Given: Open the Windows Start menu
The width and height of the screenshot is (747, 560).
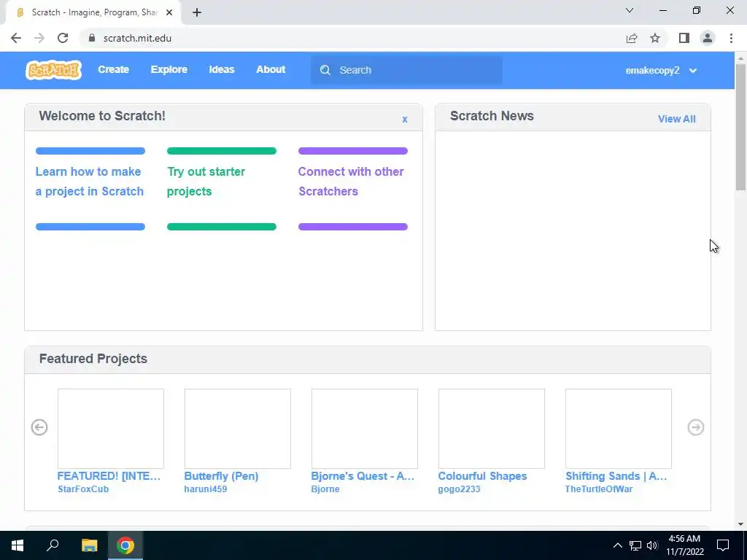Looking at the screenshot, I should 18,545.
